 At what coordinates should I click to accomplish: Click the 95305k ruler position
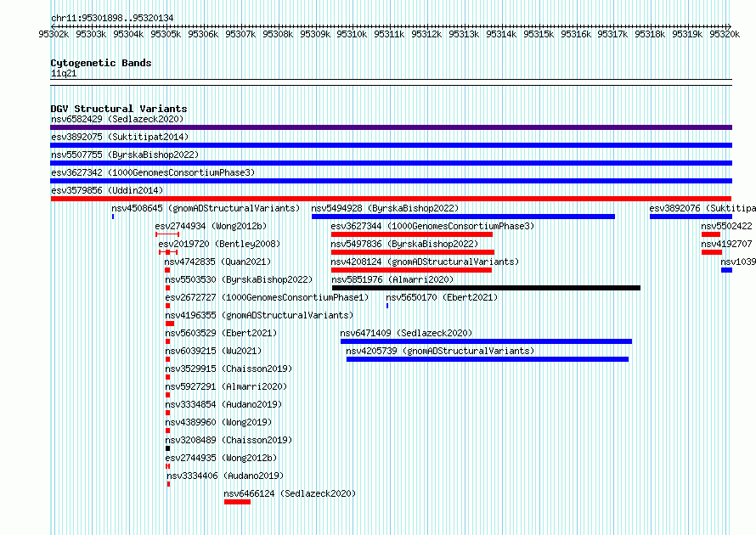(166, 34)
